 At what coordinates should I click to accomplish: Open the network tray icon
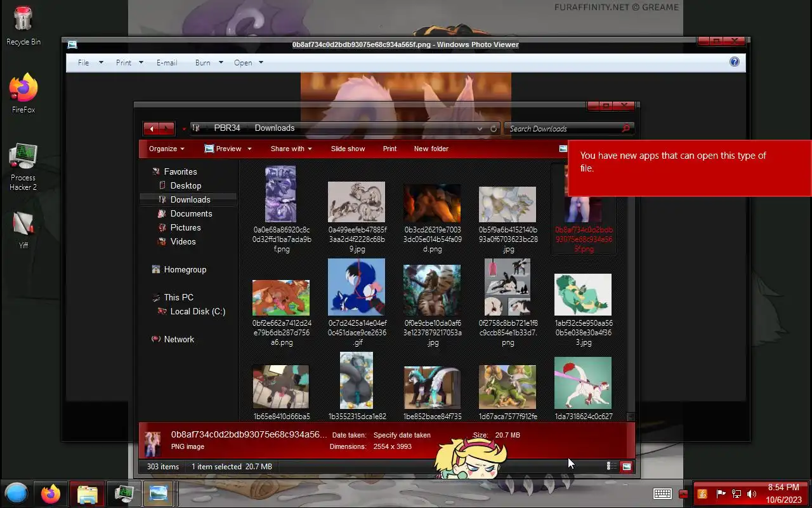[x=737, y=494]
